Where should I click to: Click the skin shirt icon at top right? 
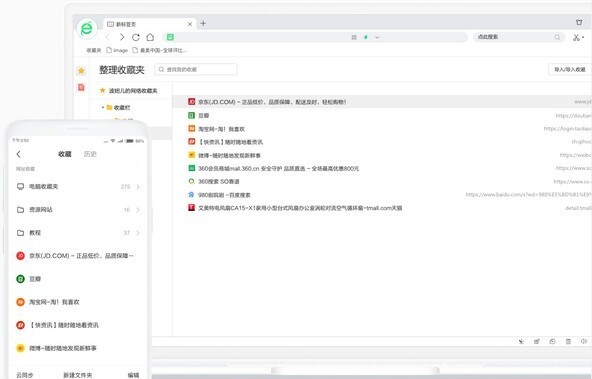(x=579, y=22)
